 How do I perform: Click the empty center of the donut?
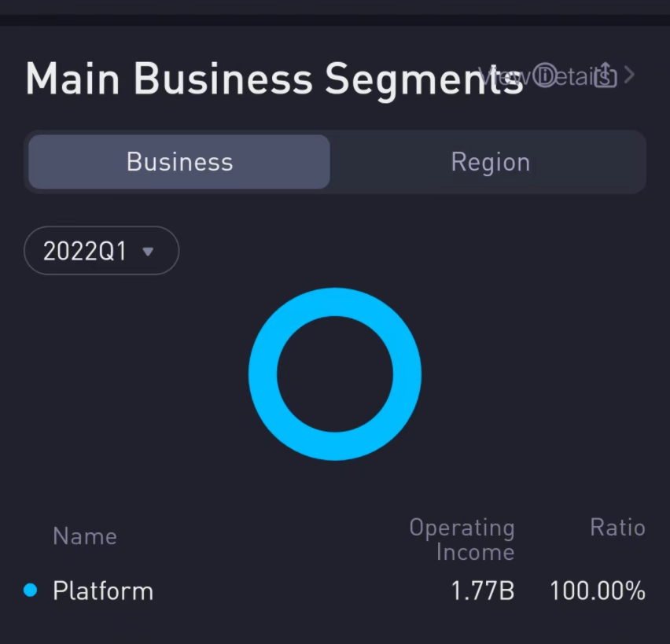click(335, 374)
